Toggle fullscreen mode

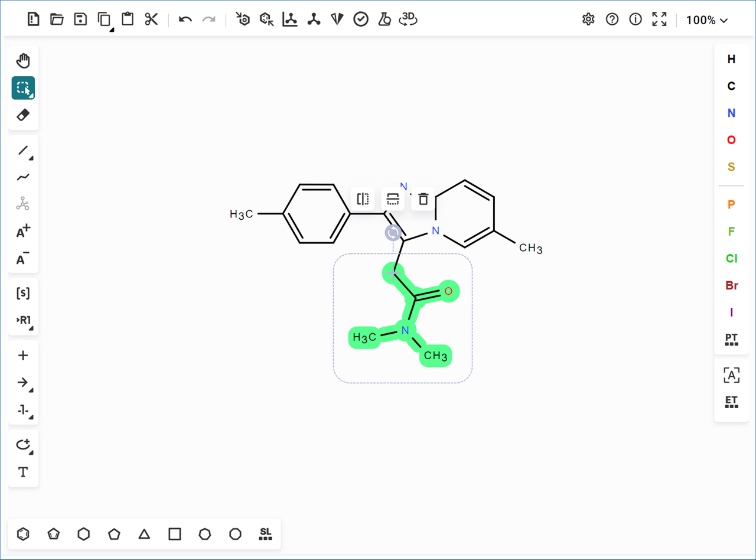pyautogui.click(x=659, y=19)
